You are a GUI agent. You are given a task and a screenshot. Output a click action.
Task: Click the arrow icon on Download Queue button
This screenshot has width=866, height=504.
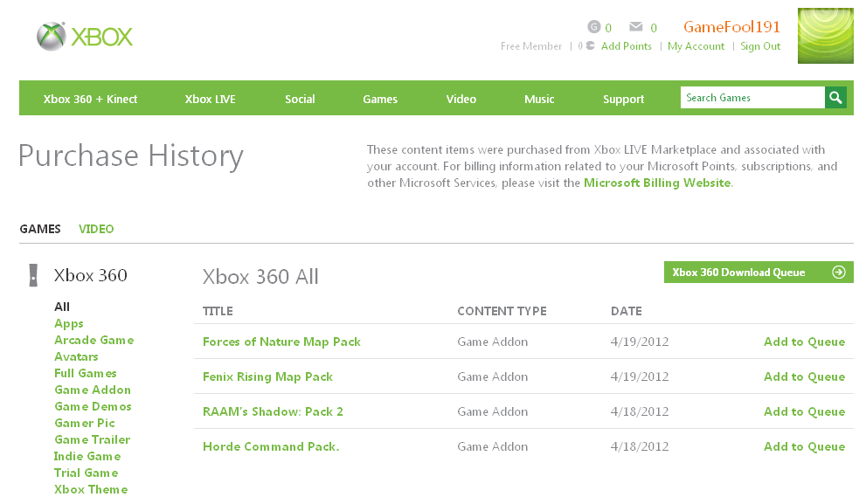838,273
